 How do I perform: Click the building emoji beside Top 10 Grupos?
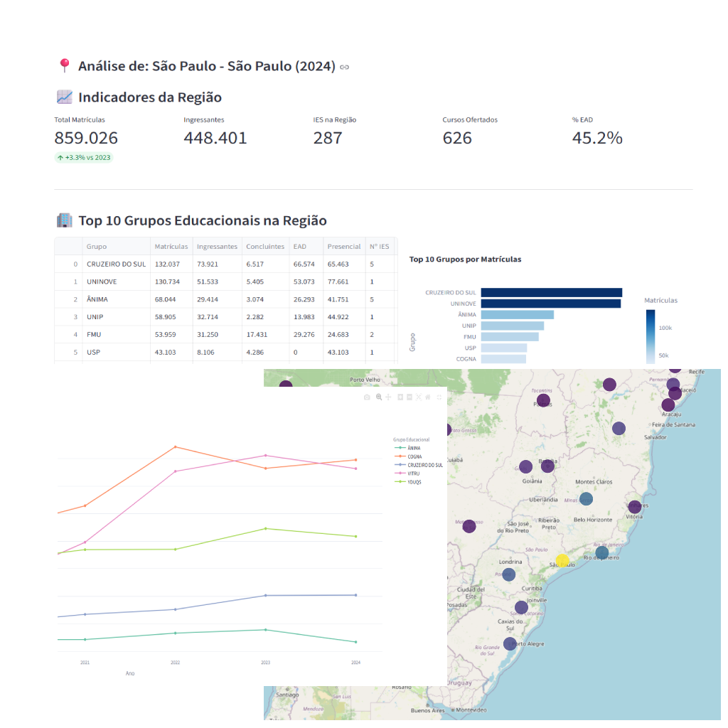(x=65, y=220)
